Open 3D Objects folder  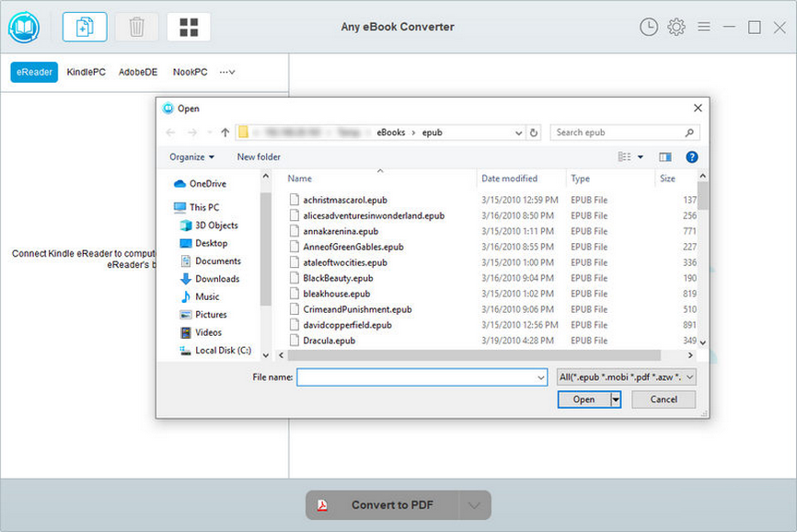pos(209,226)
